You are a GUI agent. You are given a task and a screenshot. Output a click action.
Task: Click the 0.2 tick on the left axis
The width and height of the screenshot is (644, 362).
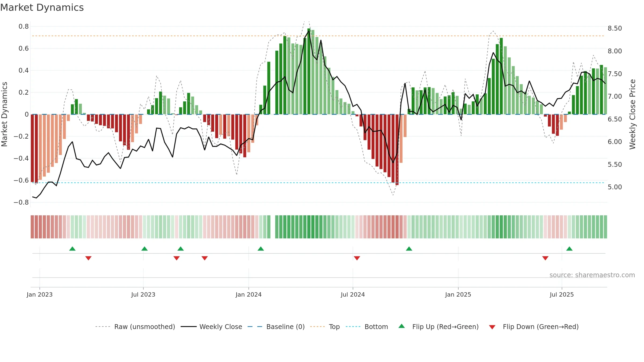point(24,93)
